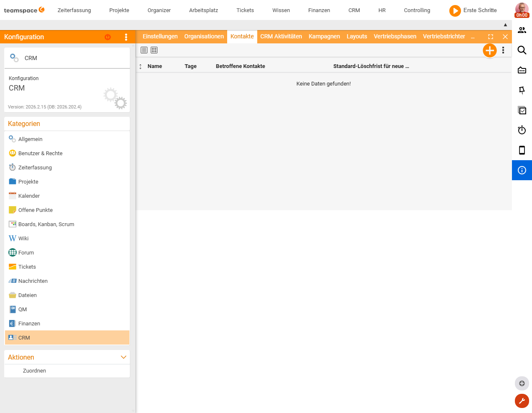Select the Forum category
This screenshot has width=532, height=413.
[x=67, y=253]
